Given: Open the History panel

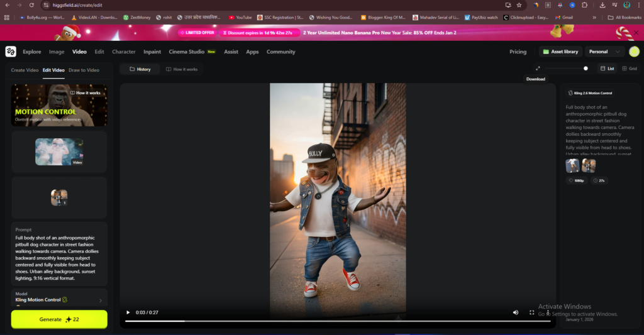Looking at the screenshot, I should 140,69.
